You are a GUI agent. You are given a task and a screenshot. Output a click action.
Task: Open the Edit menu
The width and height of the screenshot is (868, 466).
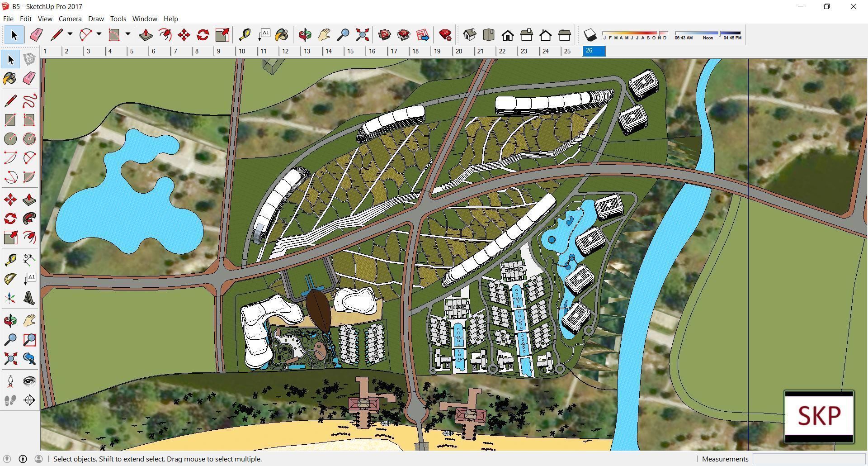click(x=25, y=19)
